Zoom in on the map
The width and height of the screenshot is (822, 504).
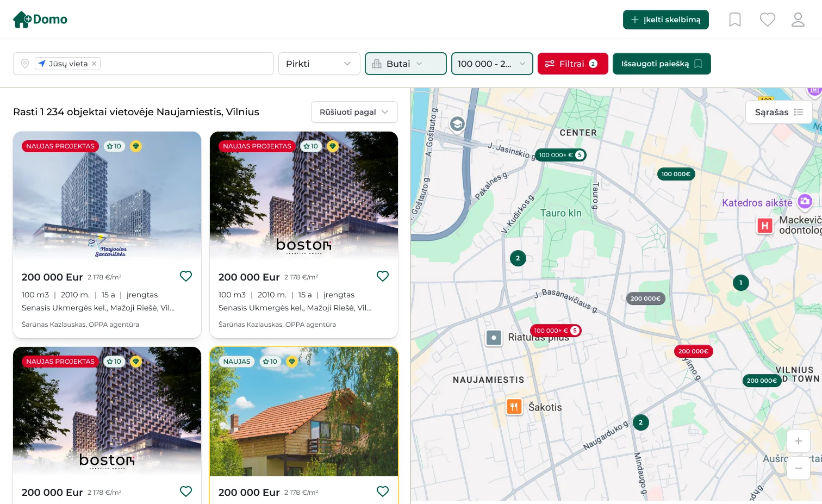click(x=799, y=441)
